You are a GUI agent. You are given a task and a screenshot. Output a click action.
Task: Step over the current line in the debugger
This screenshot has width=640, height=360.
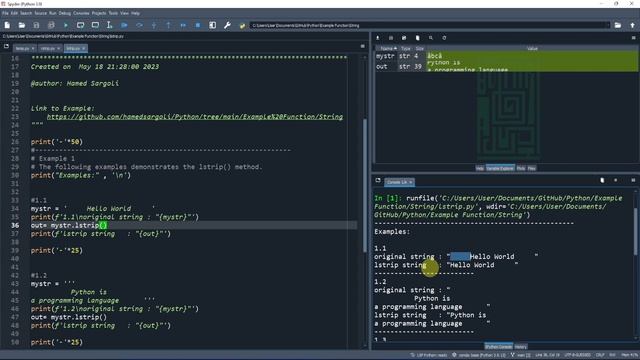point(139,25)
